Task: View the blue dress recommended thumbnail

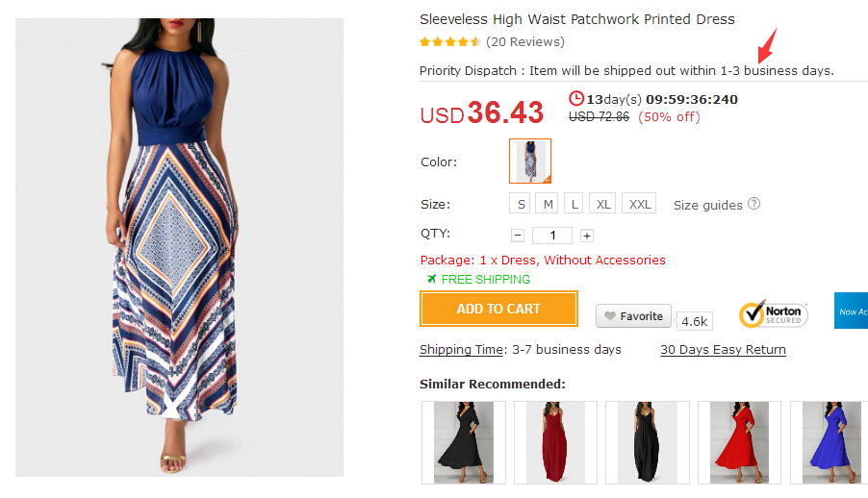Action: pyautogui.click(x=827, y=442)
